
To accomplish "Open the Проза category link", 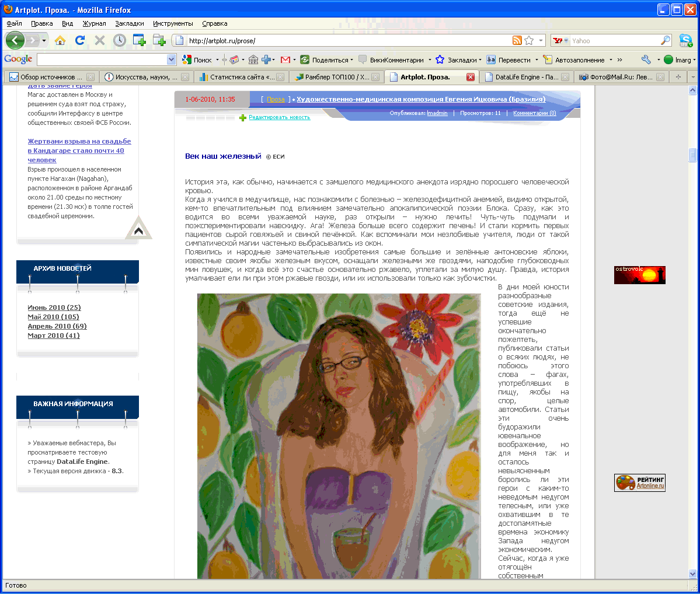I will click(276, 100).
